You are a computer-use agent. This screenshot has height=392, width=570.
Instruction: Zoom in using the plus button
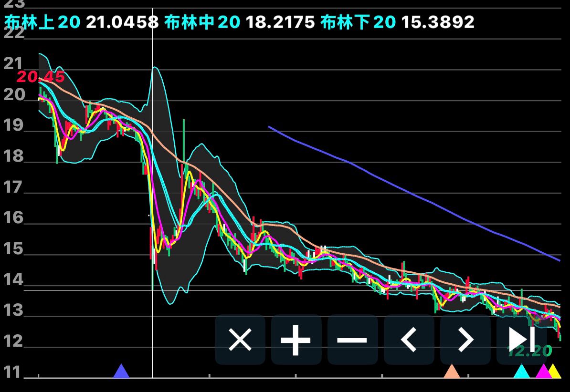click(x=296, y=340)
